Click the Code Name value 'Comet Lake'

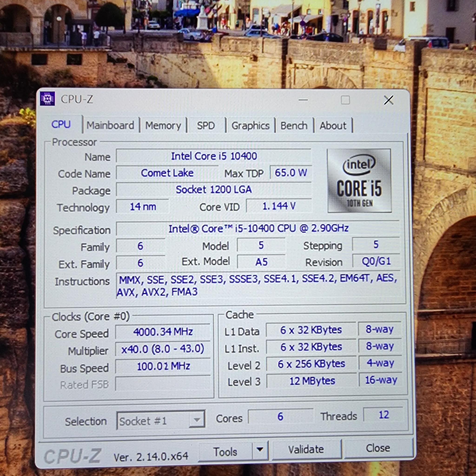tap(167, 173)
